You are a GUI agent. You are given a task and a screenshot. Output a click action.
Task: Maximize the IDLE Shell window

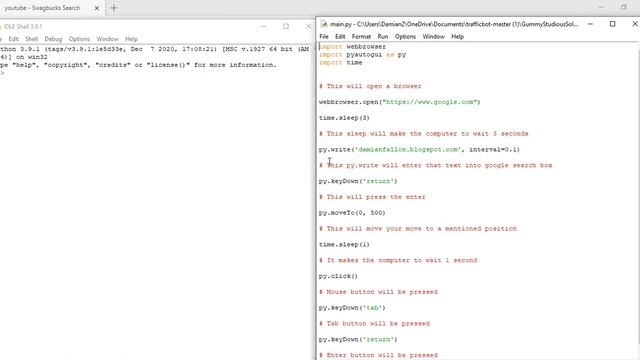(286, 27)
